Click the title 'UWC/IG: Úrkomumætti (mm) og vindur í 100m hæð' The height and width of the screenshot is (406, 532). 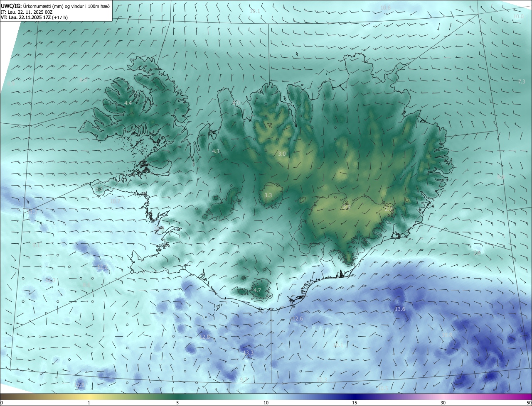pyautogui.click(x=55, y=6)
